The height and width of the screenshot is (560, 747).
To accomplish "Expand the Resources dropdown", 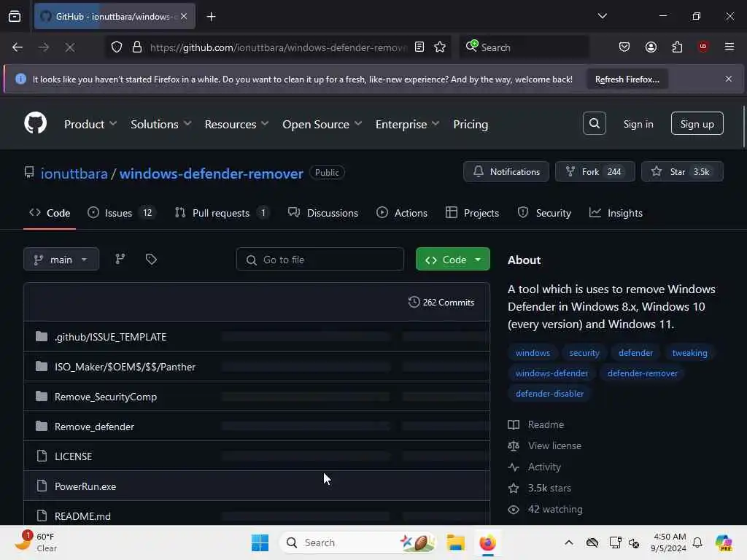I will pyautogui.click(x=236, y=124).
